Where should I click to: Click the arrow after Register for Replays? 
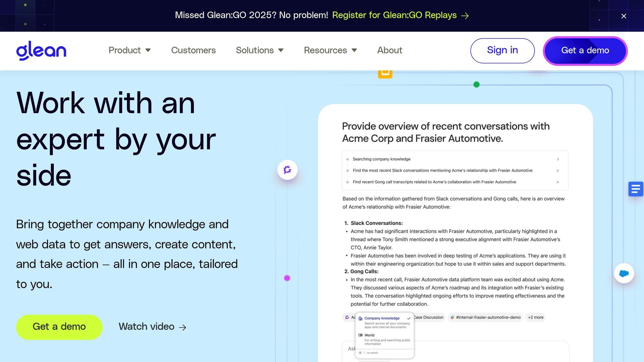click(465, 16)
